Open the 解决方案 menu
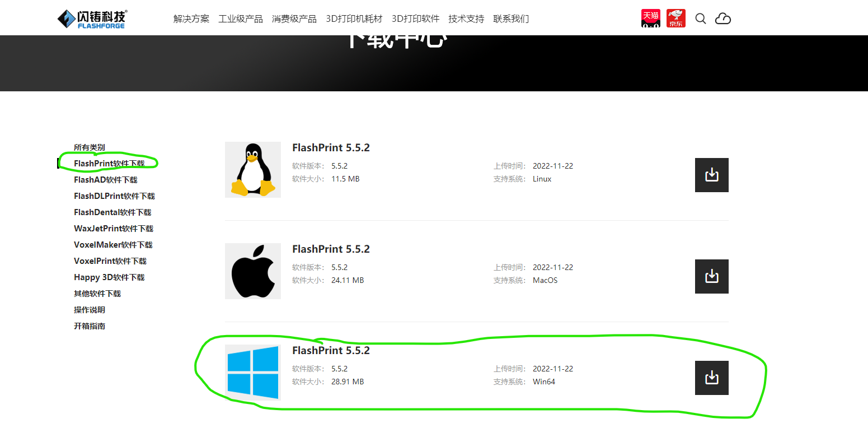This screenshot has height=423, width=868. (x=191, y=18)
